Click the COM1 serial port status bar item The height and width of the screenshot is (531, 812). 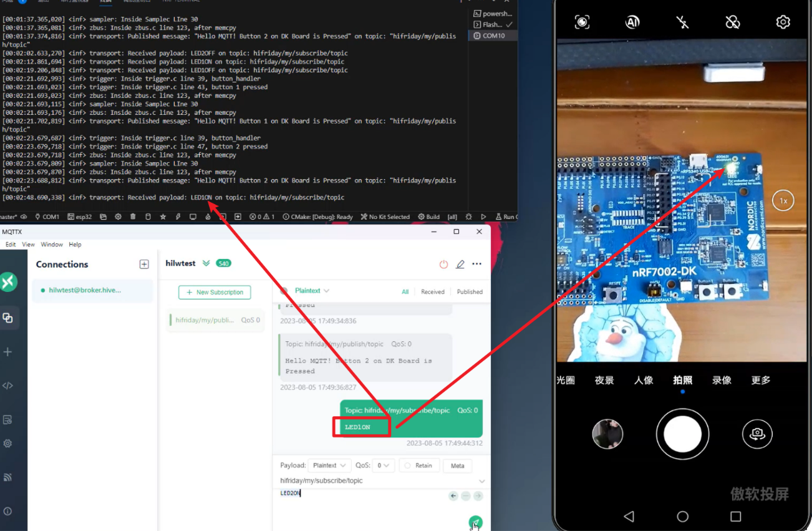pos(47,217)
